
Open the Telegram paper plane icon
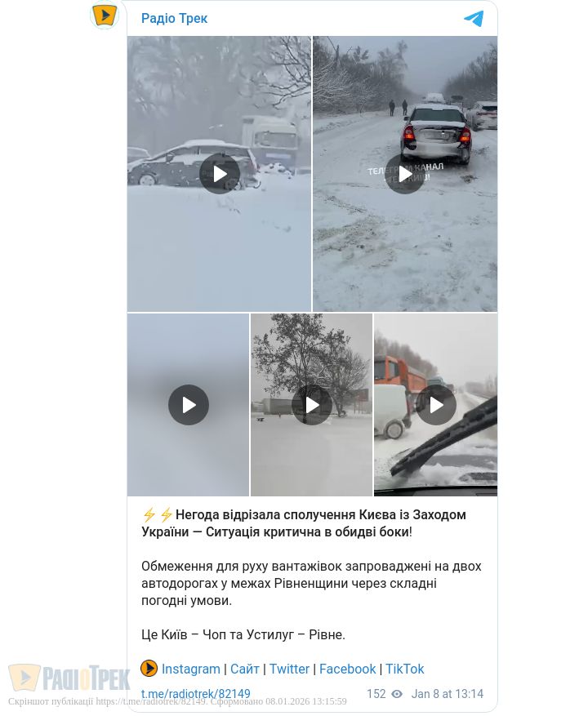click(x=474, y=19)
